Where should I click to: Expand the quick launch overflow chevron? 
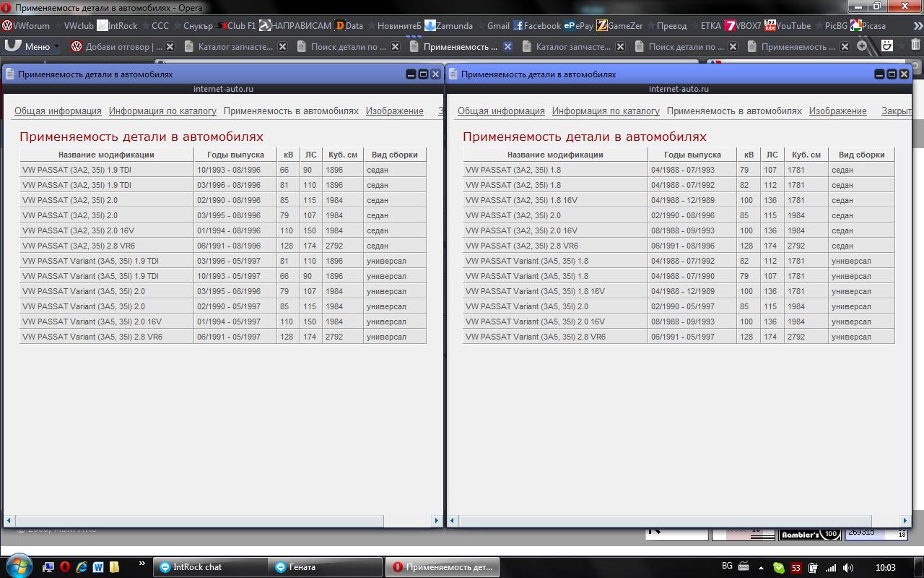[141, 564]
